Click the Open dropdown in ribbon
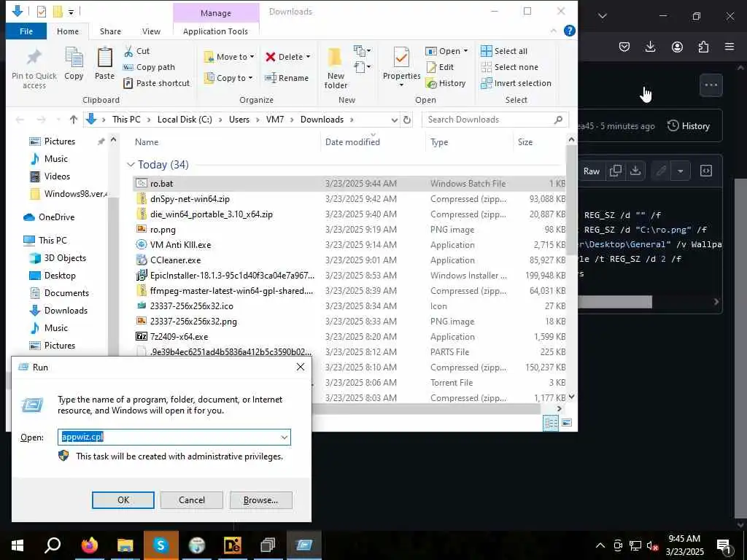The width and height of the screenshot is (747, 560). coord(446,51)
